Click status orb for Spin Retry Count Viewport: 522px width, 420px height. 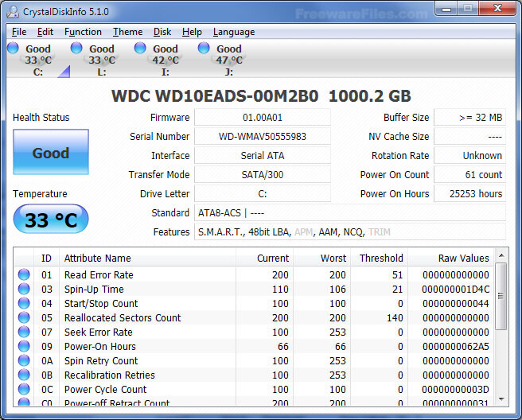click(24, 360)
